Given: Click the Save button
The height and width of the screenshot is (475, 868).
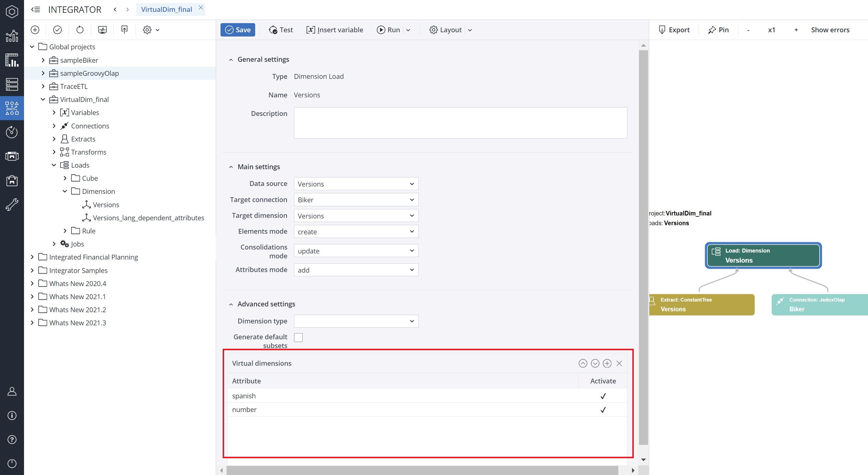Looking at the screenshot, I should 238,30.
